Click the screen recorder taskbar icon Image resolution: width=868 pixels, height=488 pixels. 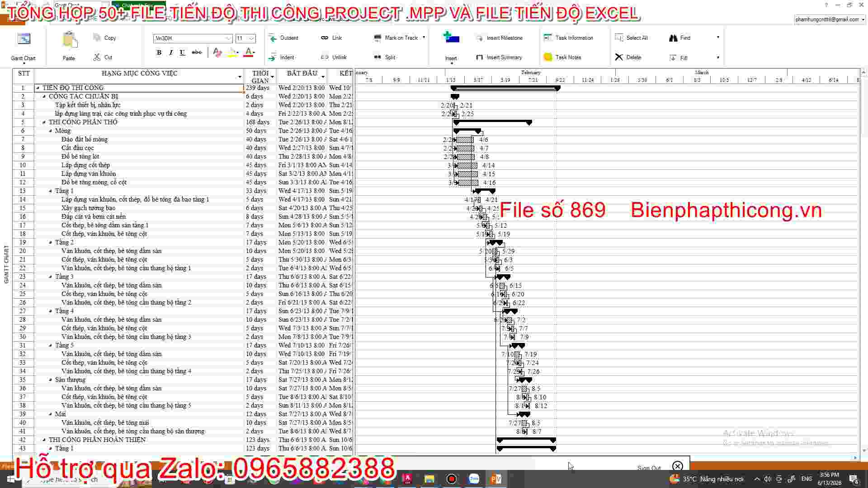pos(451,479)
